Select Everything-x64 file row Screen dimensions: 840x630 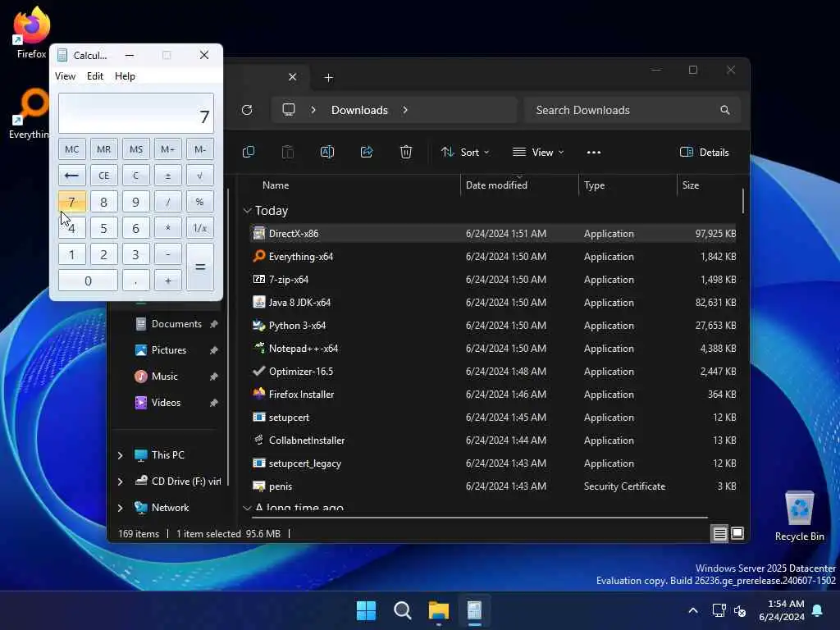pyautogui.click(x=493, y=257)
